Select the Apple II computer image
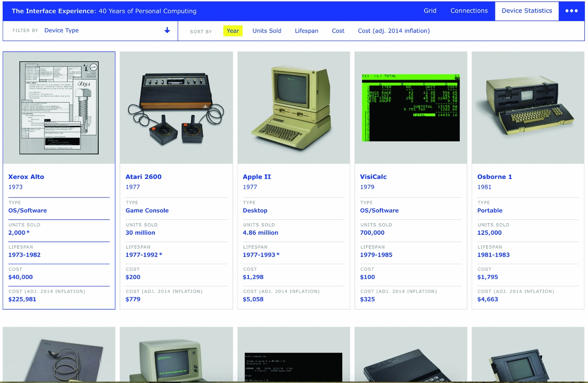Image resolution: width=588 pixels, height=383 pixels. click(x=293, y=108)
